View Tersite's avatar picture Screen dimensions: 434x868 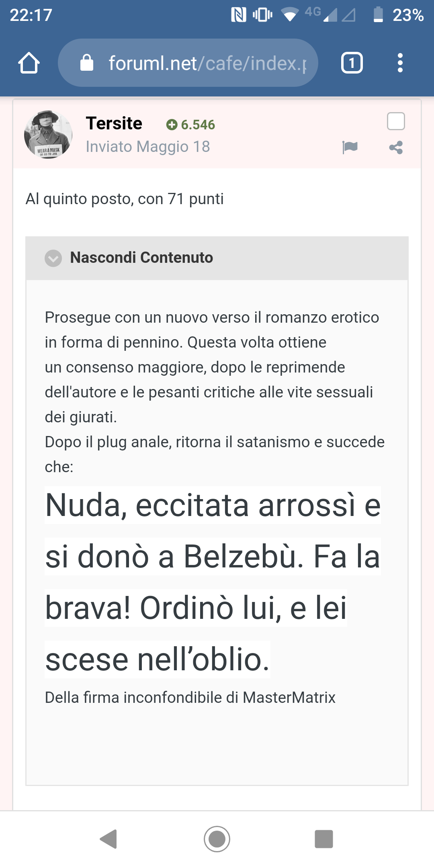(x=48, y=134)
